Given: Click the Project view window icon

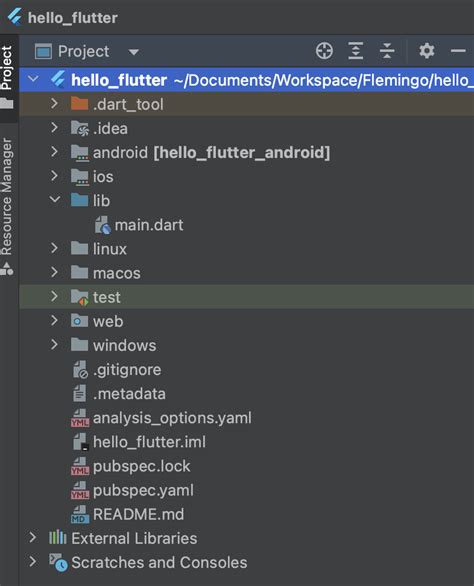Looking at the screenshot, I should tap(43, 52).
